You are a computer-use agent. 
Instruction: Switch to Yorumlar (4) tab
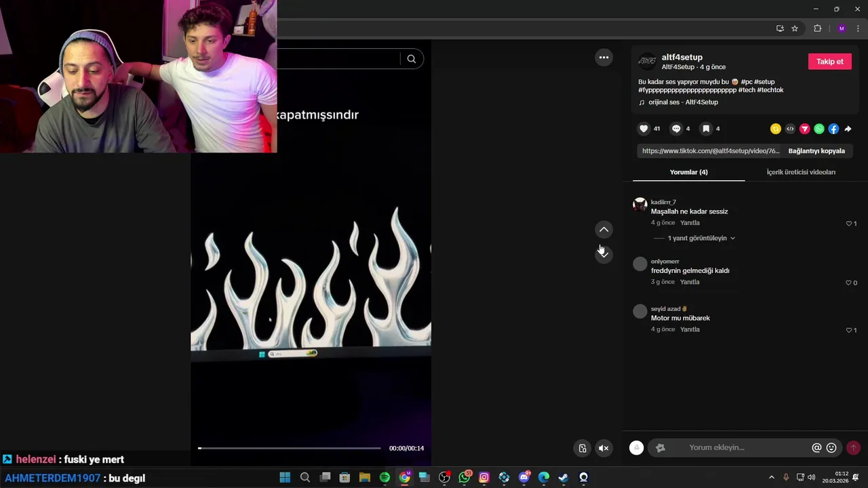click(x=688, y=172)
